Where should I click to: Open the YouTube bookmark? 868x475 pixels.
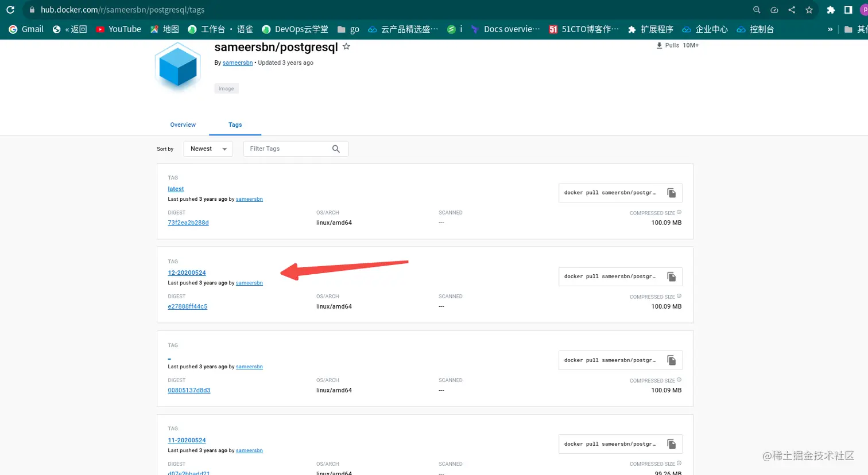point(118,29)
